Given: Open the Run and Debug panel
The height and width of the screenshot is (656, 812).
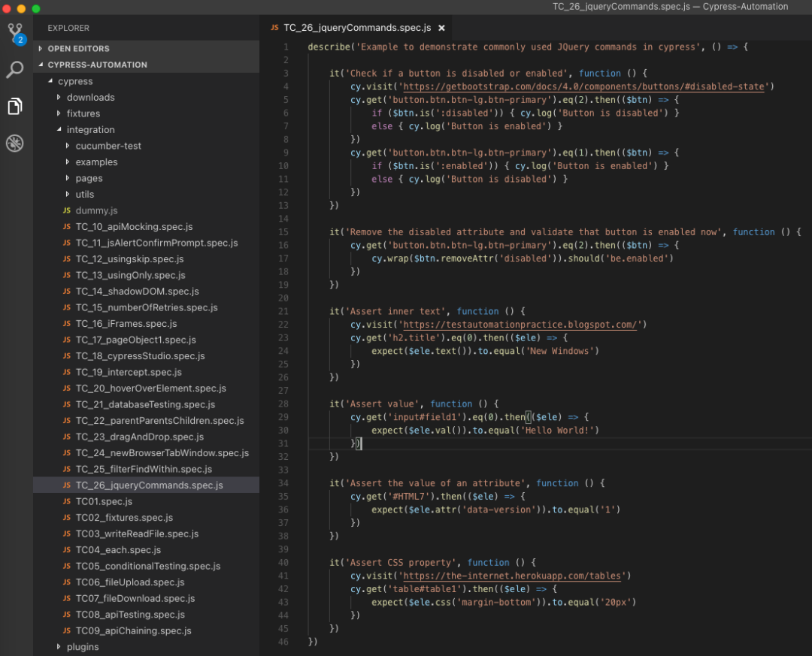Looking at the screenshot, I should (x=15, y=144).
